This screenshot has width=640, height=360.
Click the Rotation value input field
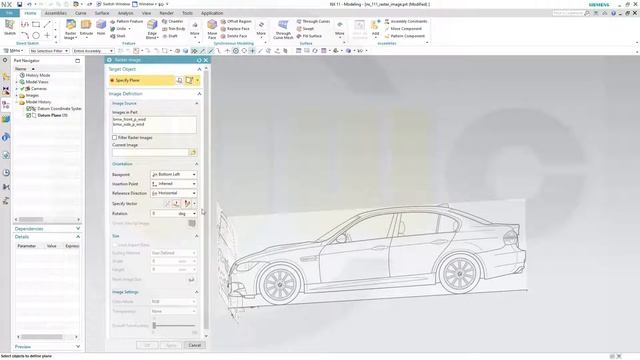164,213
